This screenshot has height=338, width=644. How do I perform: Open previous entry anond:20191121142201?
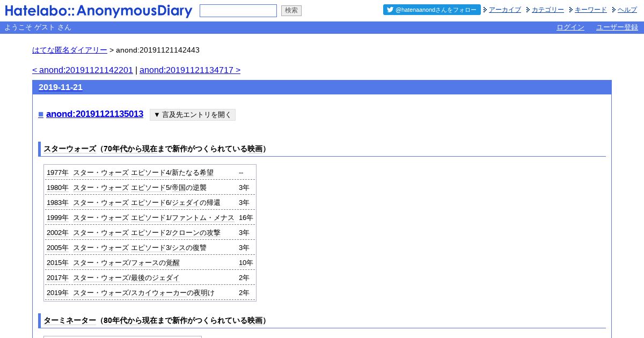click(83, 70)
